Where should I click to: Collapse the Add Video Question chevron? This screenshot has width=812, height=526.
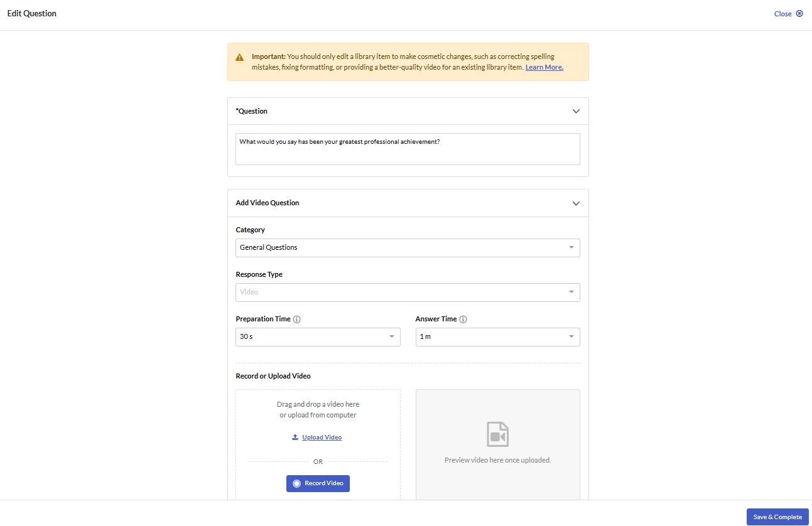[576, 203]
